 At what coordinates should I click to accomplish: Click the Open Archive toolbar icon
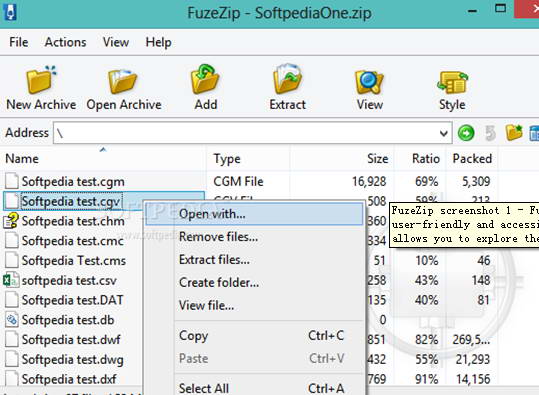click(123, 81)
